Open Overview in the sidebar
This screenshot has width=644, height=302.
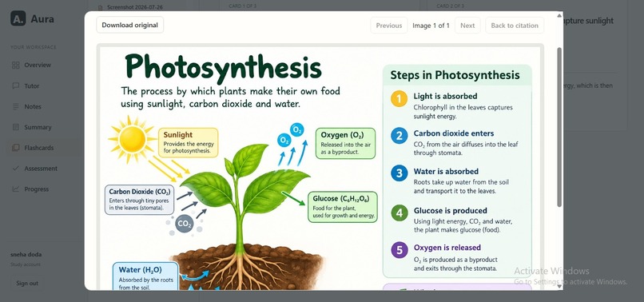(x=38, y=65)
